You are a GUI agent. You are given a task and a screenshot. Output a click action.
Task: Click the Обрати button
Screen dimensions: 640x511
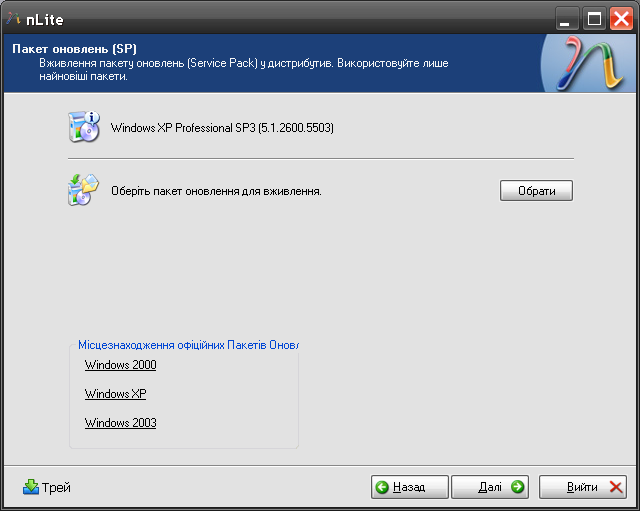pyautogui.click(x=536, y=191)
